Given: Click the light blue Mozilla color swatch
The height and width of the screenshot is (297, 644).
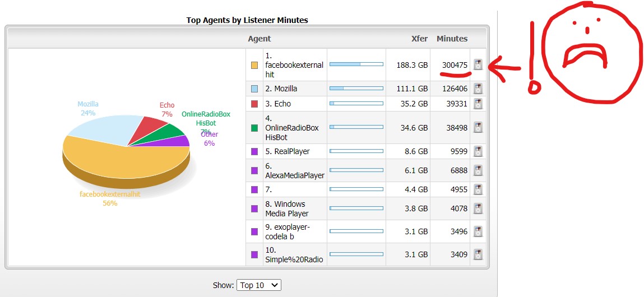Looking at the screenshot, I should [x=254, y=89].
